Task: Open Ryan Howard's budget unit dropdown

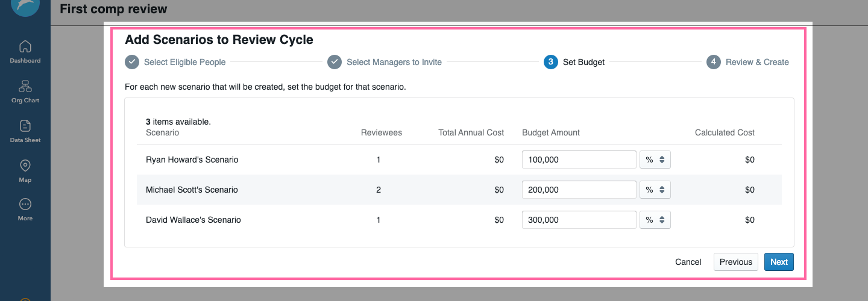Action: tap(655, 160)
